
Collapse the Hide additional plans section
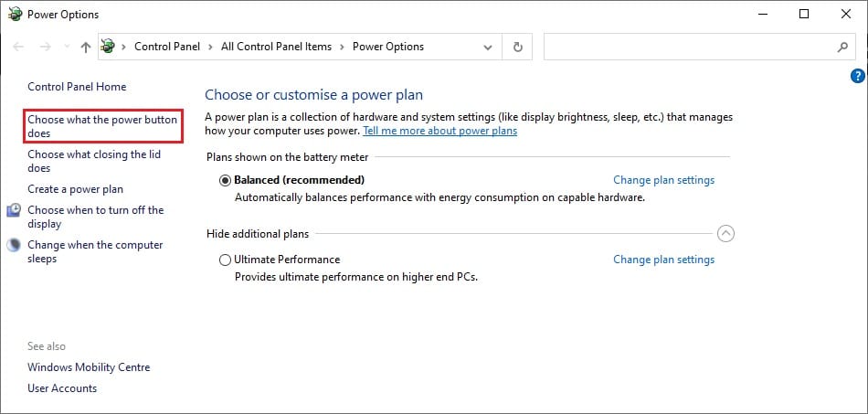[725, 234]
